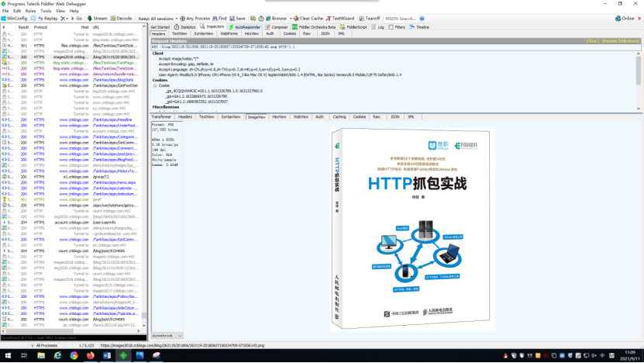This screenshot has height=363, width=644.
Task: Click the timer clock toolbar icon
Action: [x=261, y=19]
